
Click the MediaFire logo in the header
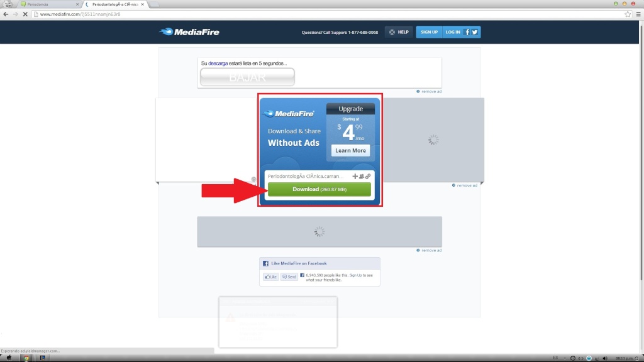click(x=189, y=32)
